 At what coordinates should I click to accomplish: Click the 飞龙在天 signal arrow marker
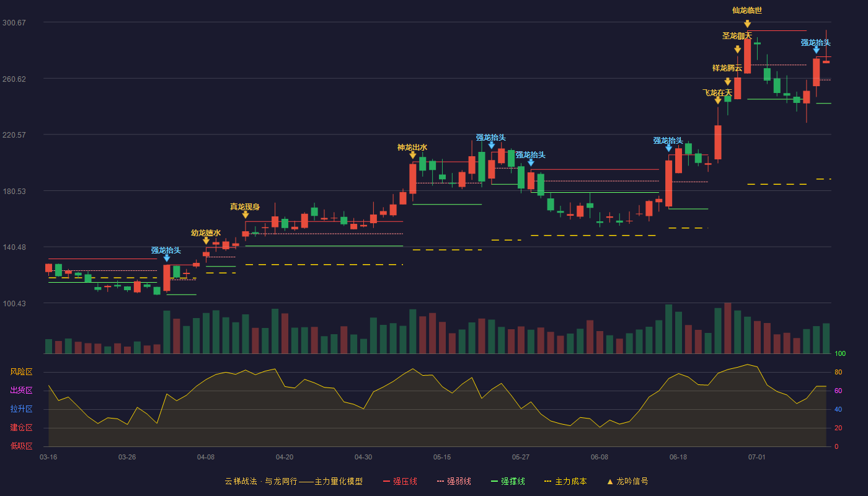coord(717,100)
